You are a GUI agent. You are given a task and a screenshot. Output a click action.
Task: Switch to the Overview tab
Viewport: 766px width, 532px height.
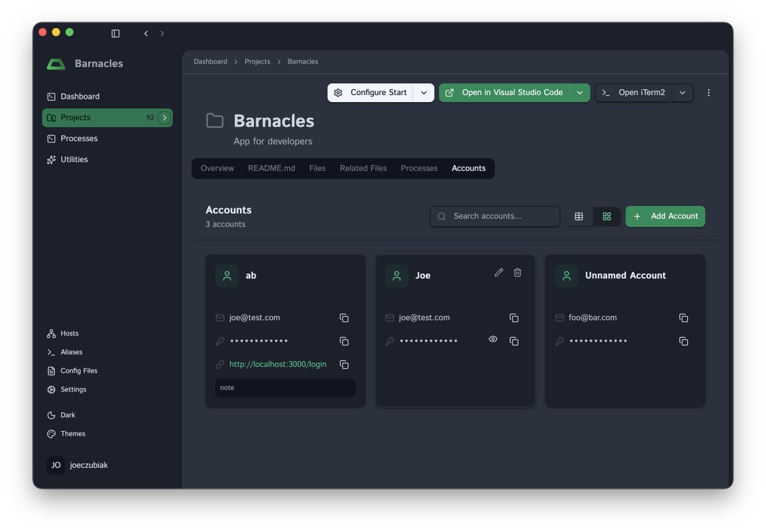click(217, 168)
